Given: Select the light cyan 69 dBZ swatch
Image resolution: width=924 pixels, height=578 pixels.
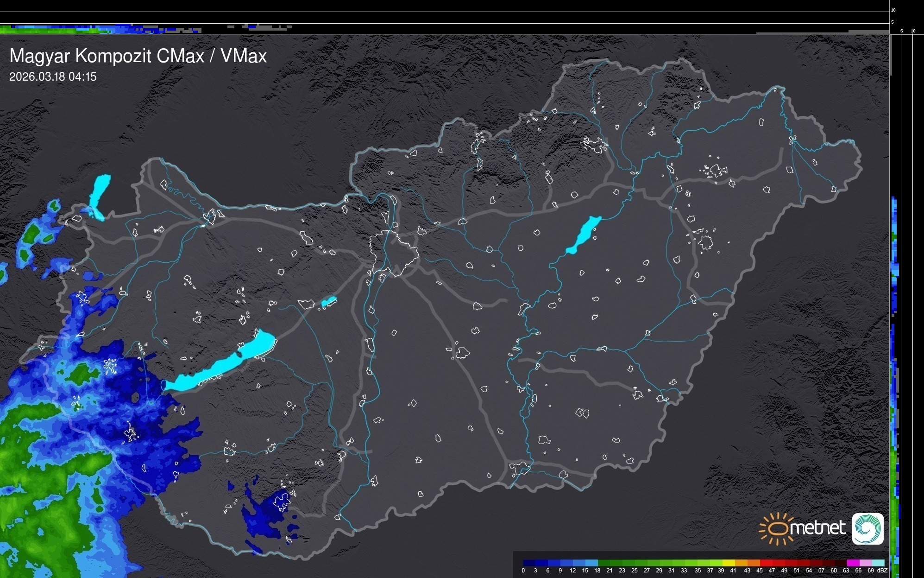Looking at the screenshot, I should click(877, 562).
